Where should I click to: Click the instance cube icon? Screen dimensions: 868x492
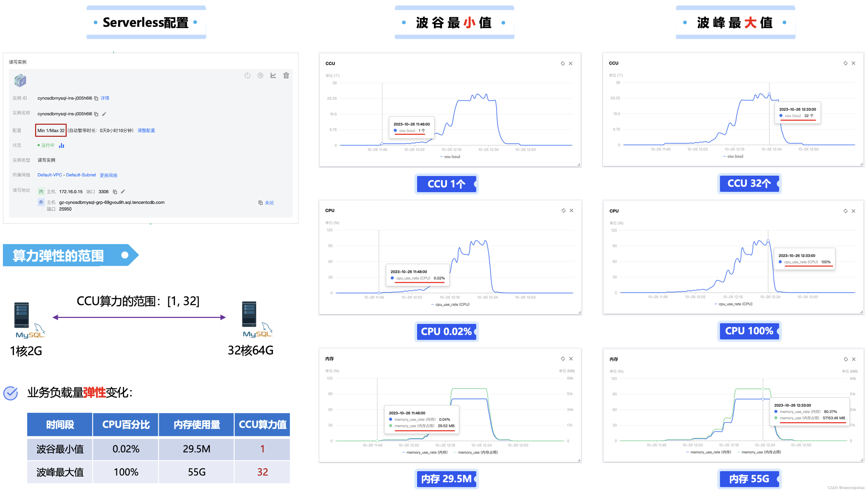click(x=20, y=80)
